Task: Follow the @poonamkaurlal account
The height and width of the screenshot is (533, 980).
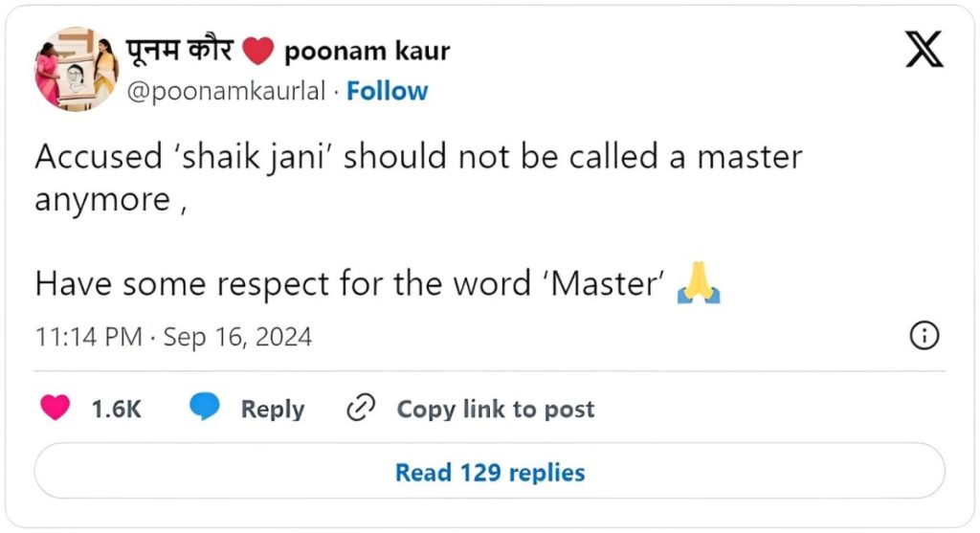Action: coord(387,92)
